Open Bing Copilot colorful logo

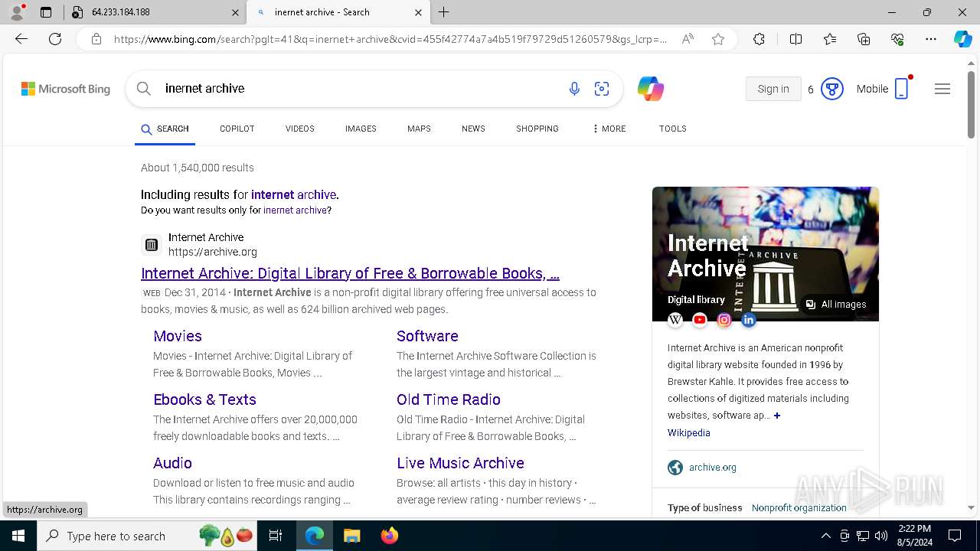coord(651,89)
